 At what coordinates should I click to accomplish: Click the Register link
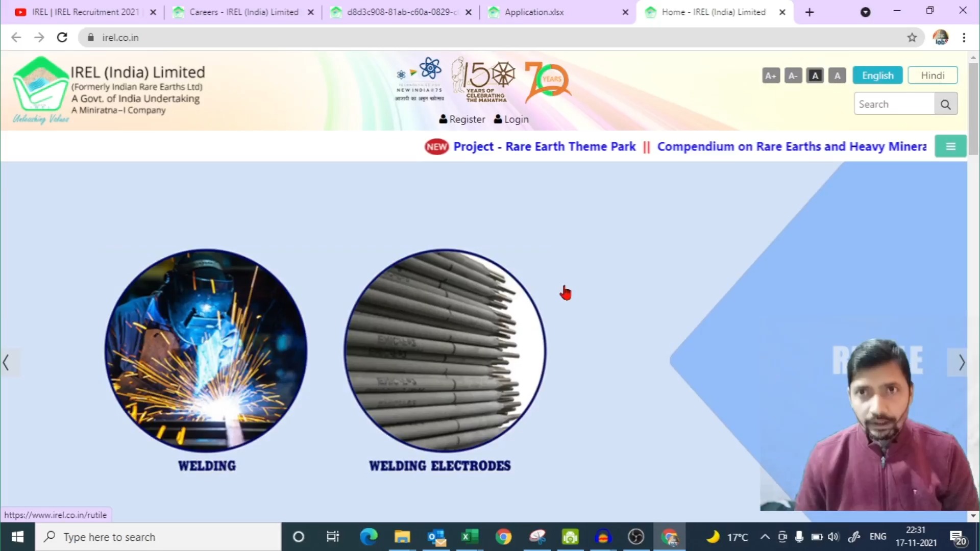[467, 119]
